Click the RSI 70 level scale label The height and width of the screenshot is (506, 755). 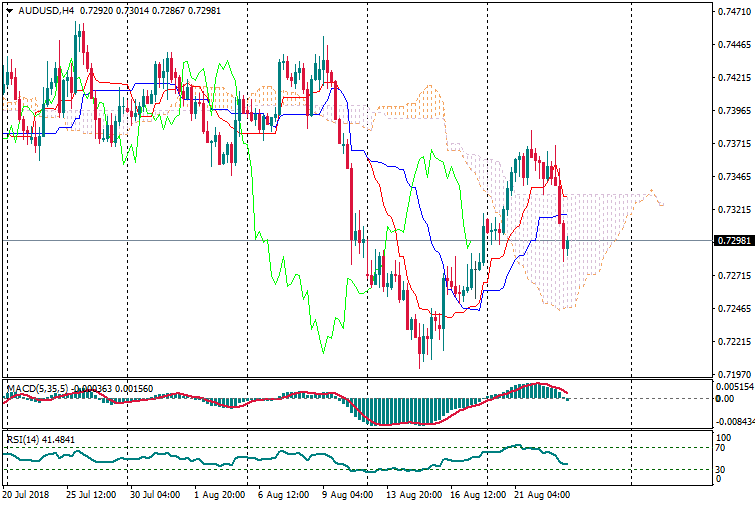[722, 448]
